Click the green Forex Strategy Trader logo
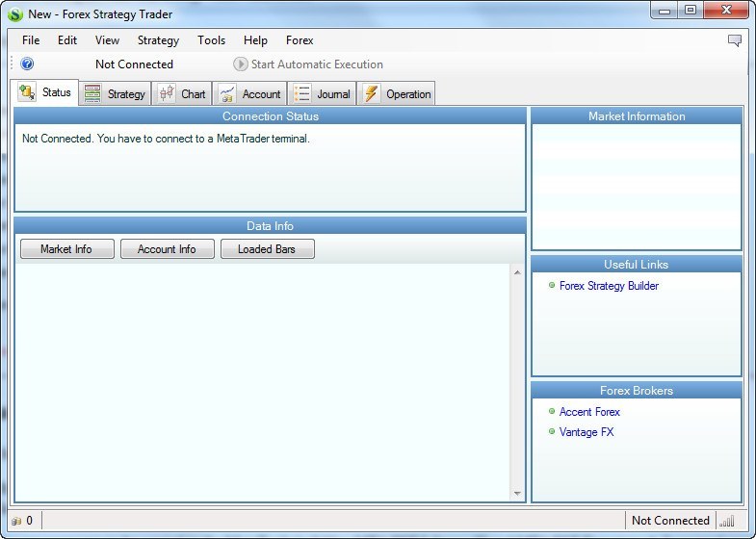 15,14
